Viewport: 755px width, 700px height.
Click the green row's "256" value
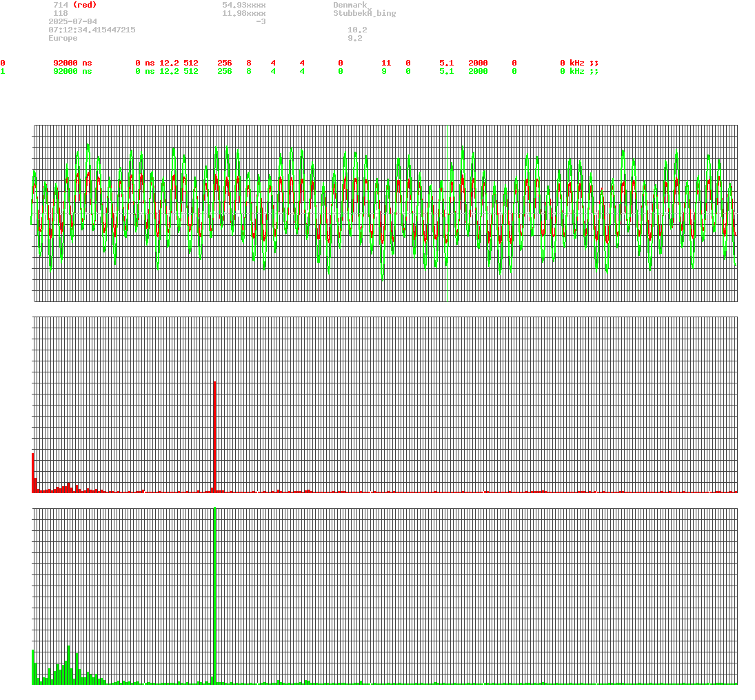pos(224,71)
